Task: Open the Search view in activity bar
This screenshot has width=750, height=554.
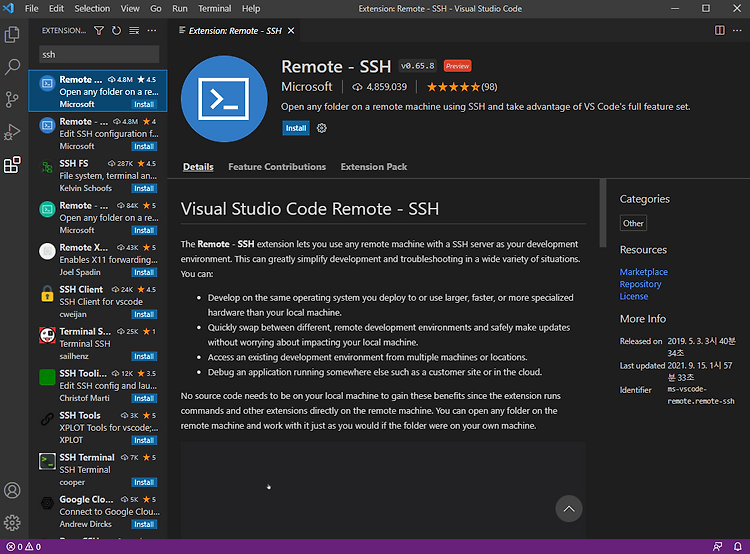Action: (x=12, y=66)
